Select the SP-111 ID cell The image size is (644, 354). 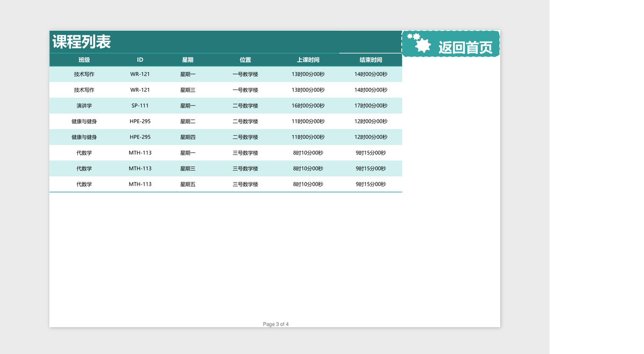click(140, 106)
